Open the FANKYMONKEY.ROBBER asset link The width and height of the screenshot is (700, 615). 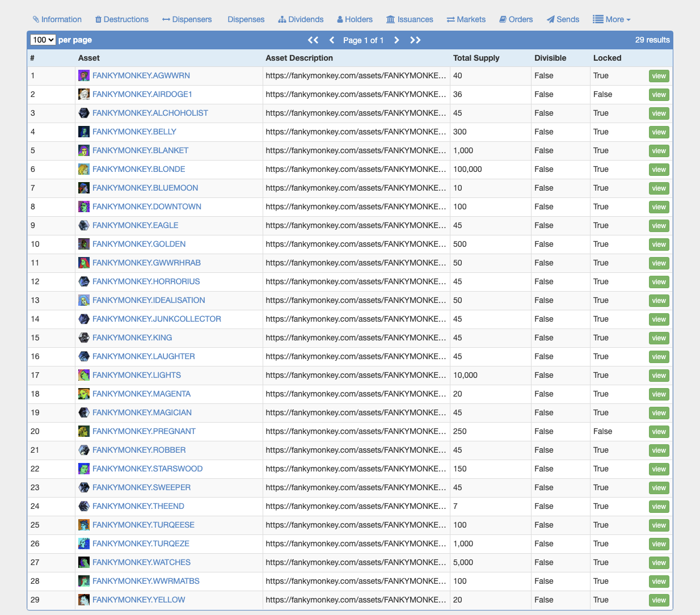pyautogui.click(x=139, y=450)
